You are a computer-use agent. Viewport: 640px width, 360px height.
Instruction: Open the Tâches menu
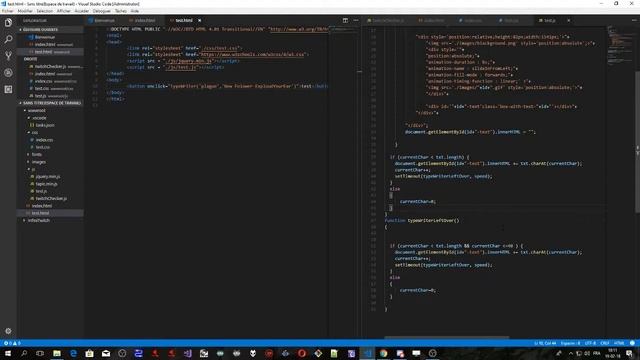(121, 11)
